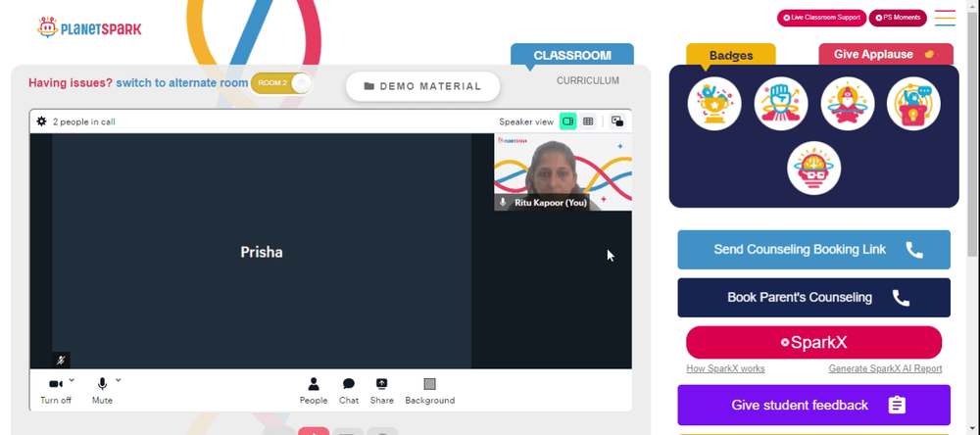Open the Chat panel
The image size is (980, 435).
(349, 391)
